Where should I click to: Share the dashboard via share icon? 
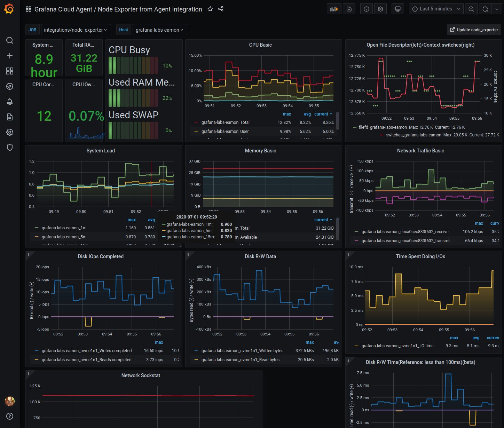(221, 9)
